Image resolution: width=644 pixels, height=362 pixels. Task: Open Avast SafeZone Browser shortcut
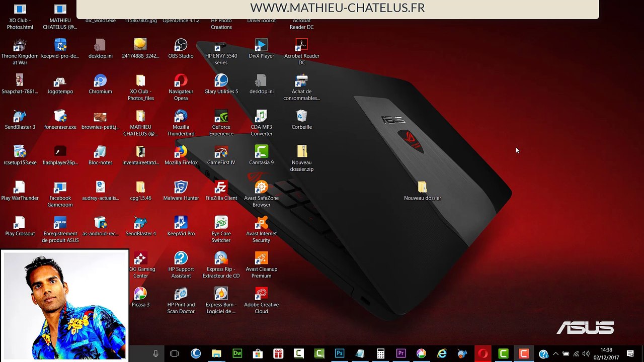pyautogui.click(x=261, y=194)
